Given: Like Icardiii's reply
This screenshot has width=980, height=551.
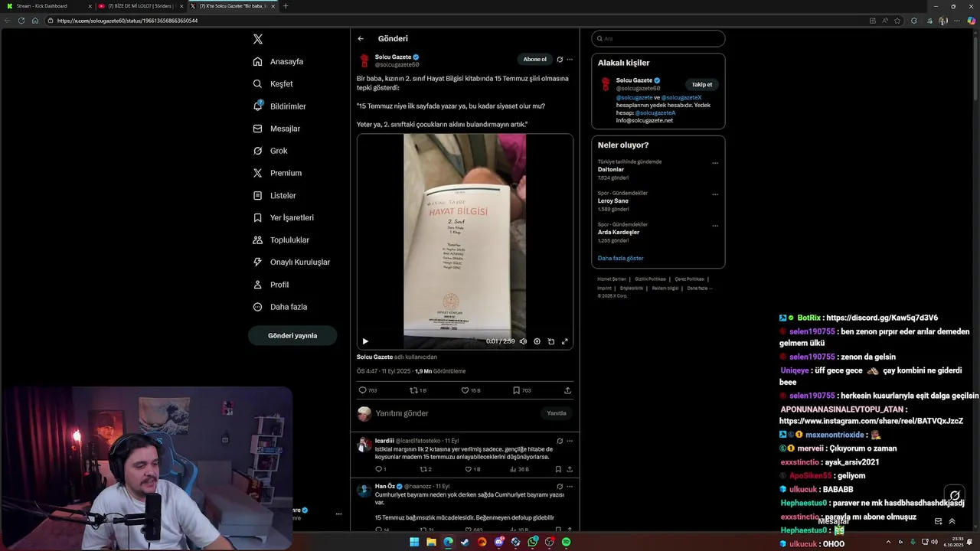Looking at the screenshot, I should pos(472,469).
